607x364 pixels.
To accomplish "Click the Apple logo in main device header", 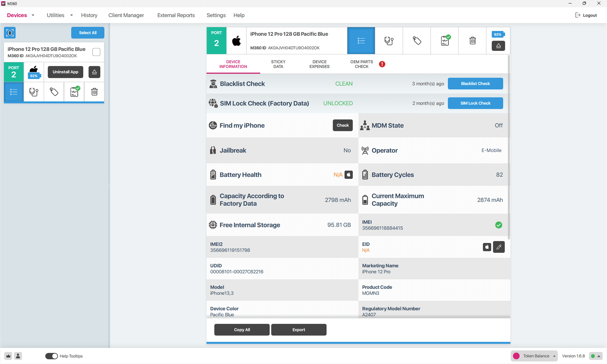I will click(236, 41).
